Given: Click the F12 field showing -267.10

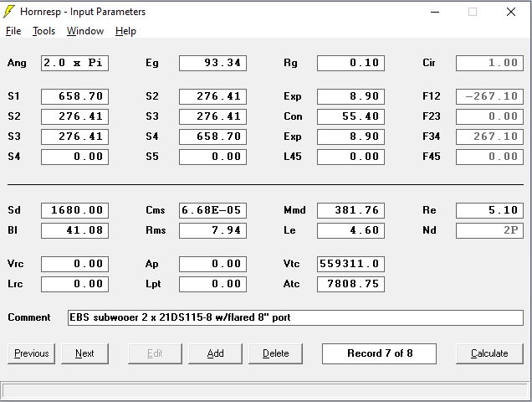Looking at the screenshot, I should click(489, 96).
